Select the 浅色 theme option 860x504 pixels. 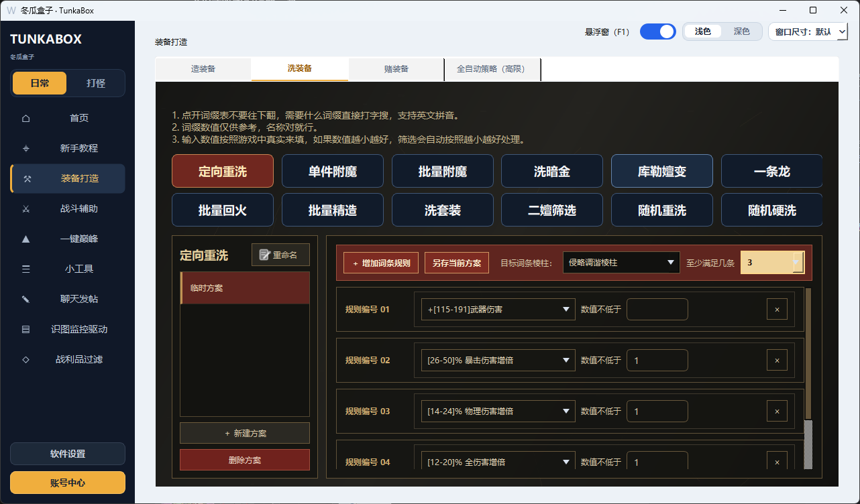pyautogui.click(x=702, y=31)
